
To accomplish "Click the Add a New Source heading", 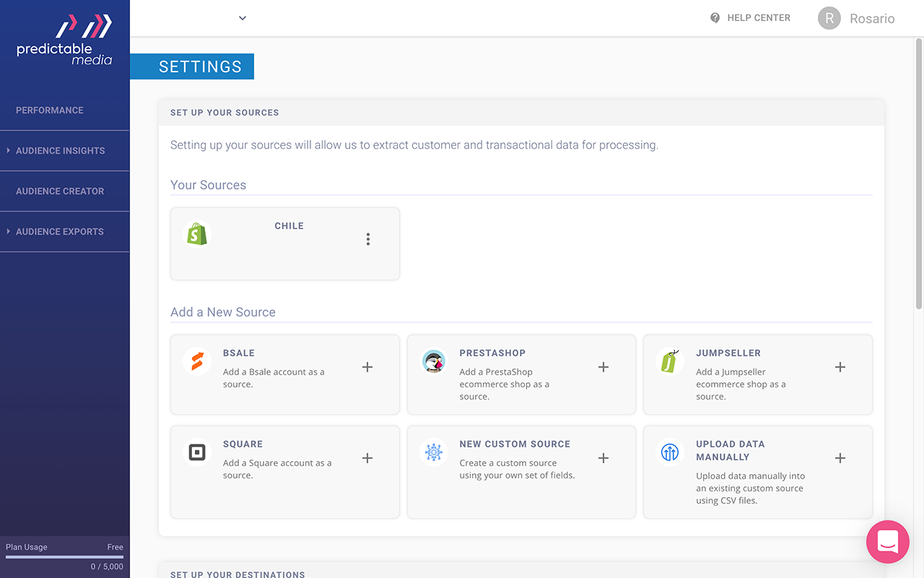I will [x=223, y=312].
